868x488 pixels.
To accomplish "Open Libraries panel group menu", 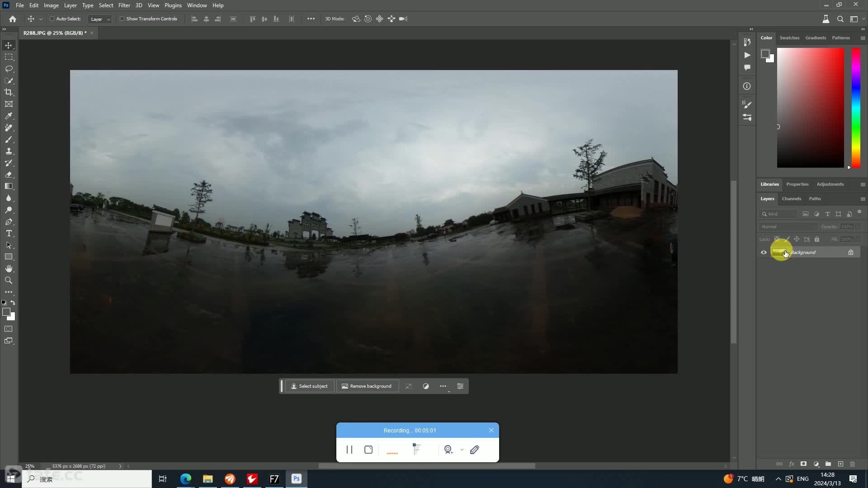I will (x=863, y=184).
